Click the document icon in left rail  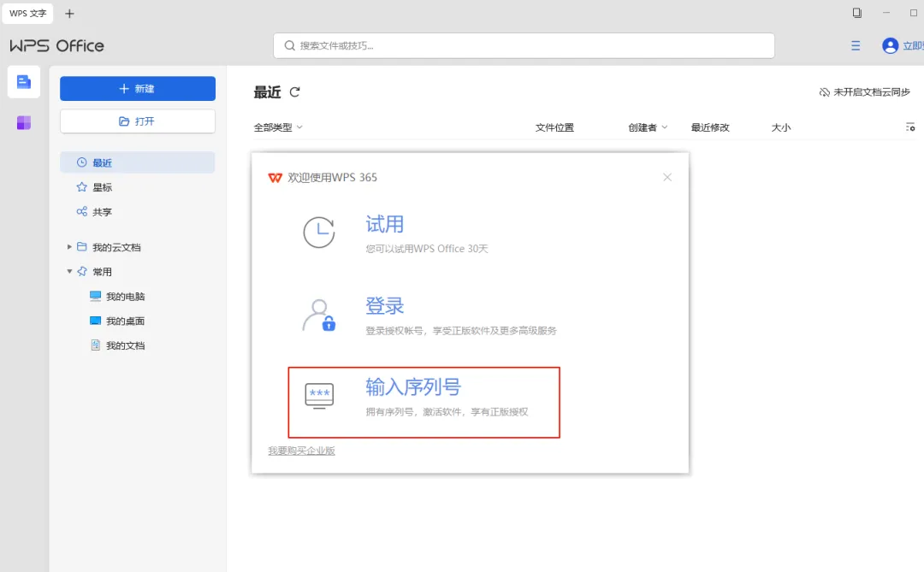click(24, 82)
